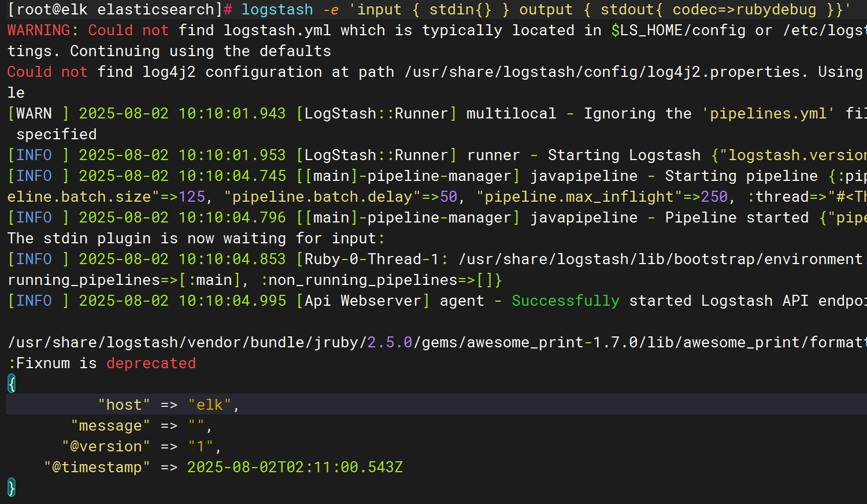Click "The stdin plugin is now waiting for input:"

pyautogui.click(x=197, y=239)
